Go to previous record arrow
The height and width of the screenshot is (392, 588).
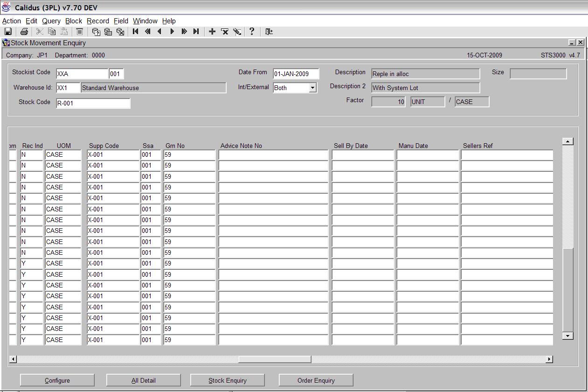pos(160,32)
